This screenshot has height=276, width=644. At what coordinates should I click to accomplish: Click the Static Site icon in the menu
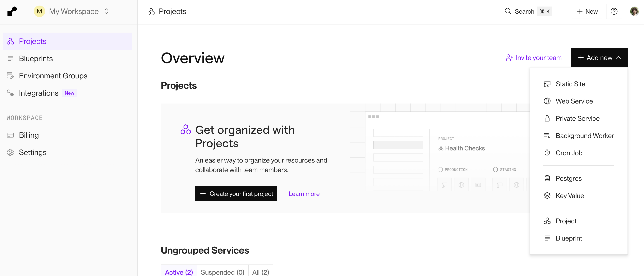(x=547, y=84)
